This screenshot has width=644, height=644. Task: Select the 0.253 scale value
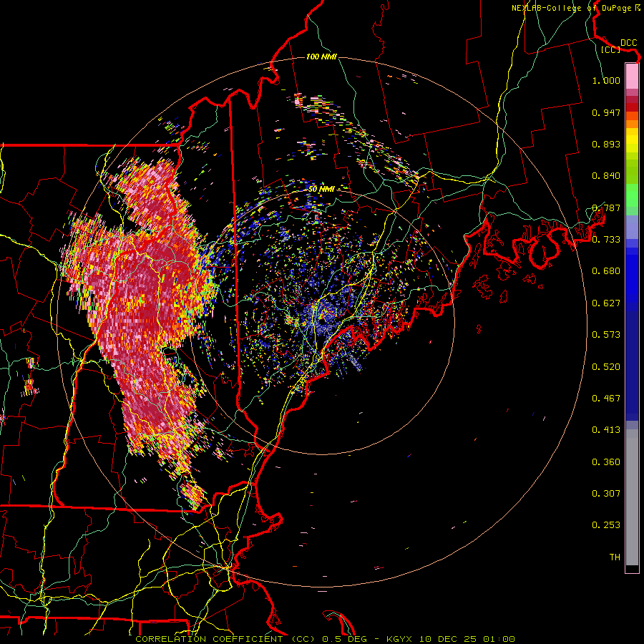[606, 525]
